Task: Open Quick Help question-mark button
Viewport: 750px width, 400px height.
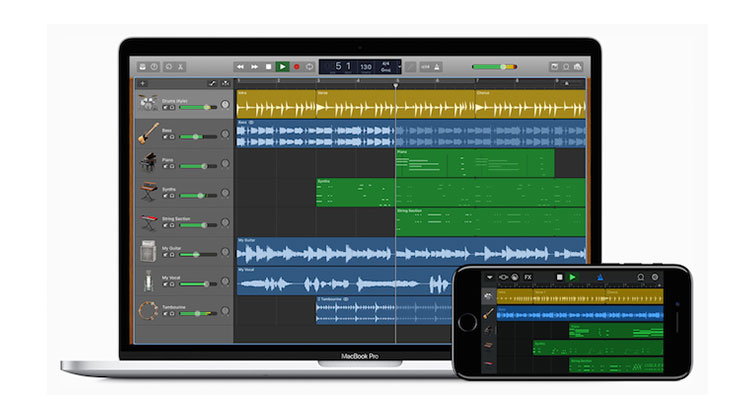Action: 154,67
